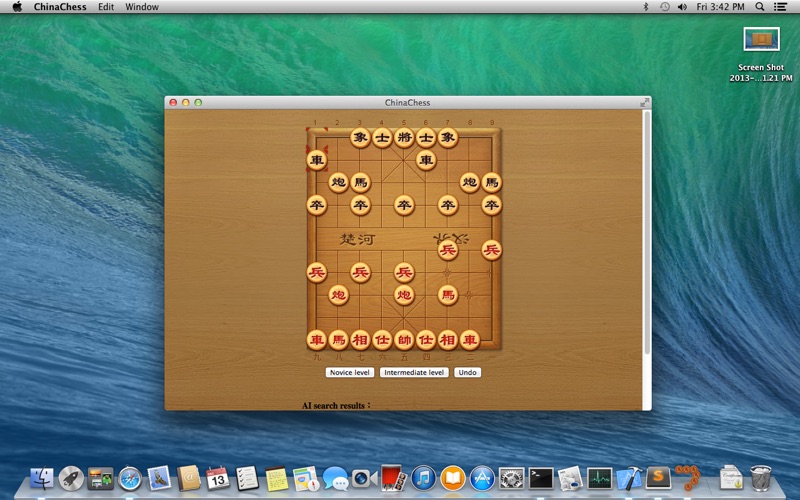
Task: Launch Safari from the Dock
Action: click(x=130, y=479)
